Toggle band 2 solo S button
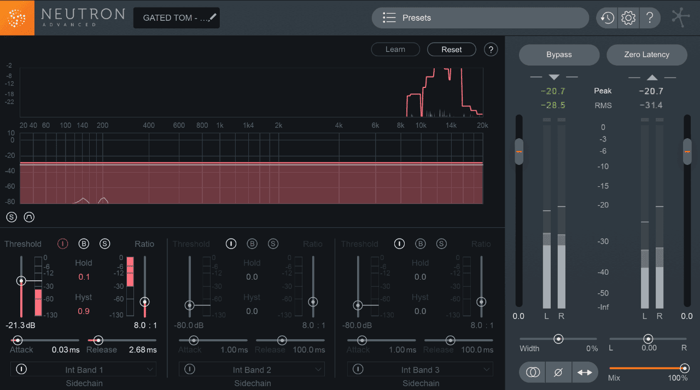This screenshot has width=700, height=390. pos(273,244)
